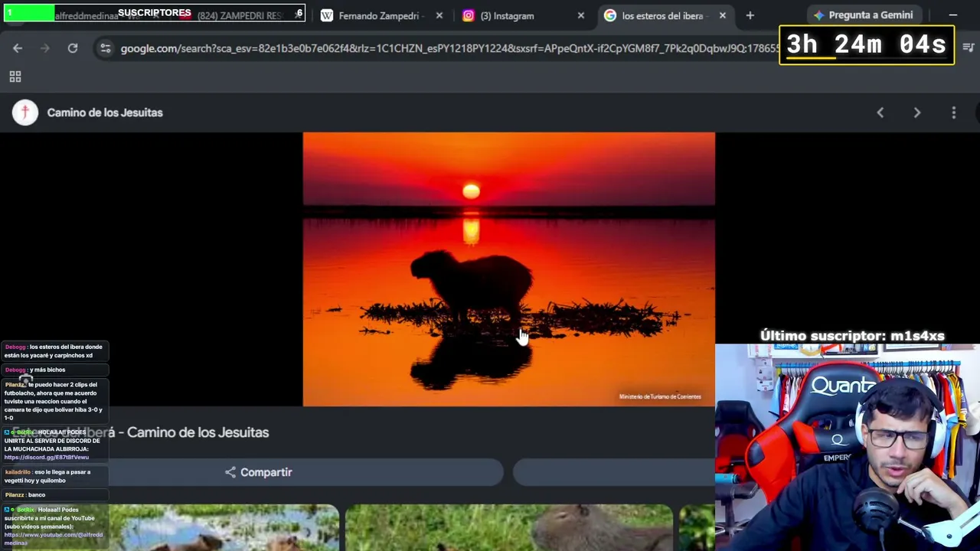The width and height of the screenshot is (980, 551).
Task: Click the Ministerio de Turismo de Corrientes credit
Action: coord(660,396)
